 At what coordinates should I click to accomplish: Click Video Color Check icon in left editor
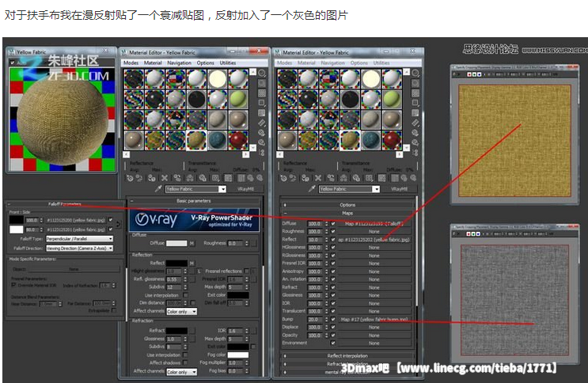click(x=262, y=113)
